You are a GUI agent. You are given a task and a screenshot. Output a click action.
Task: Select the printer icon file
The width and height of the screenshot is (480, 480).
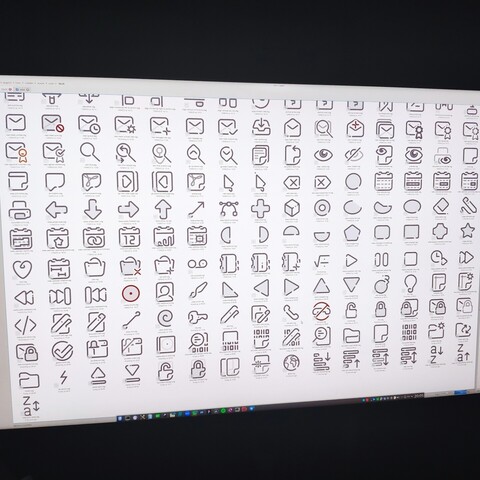(20, 210)
